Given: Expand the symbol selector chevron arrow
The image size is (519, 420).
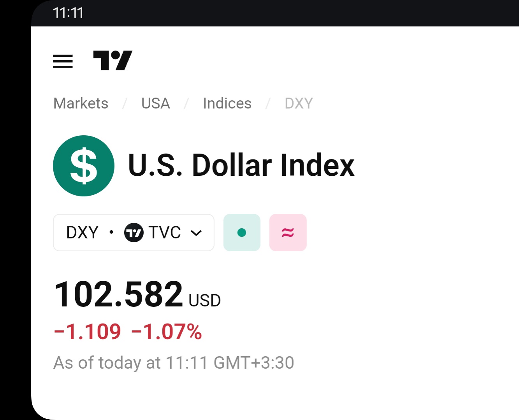Looking at the screenshot, I should 196,233.
